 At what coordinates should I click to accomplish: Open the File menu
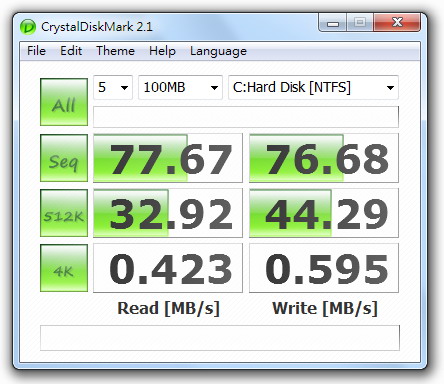tap(36, 51)
